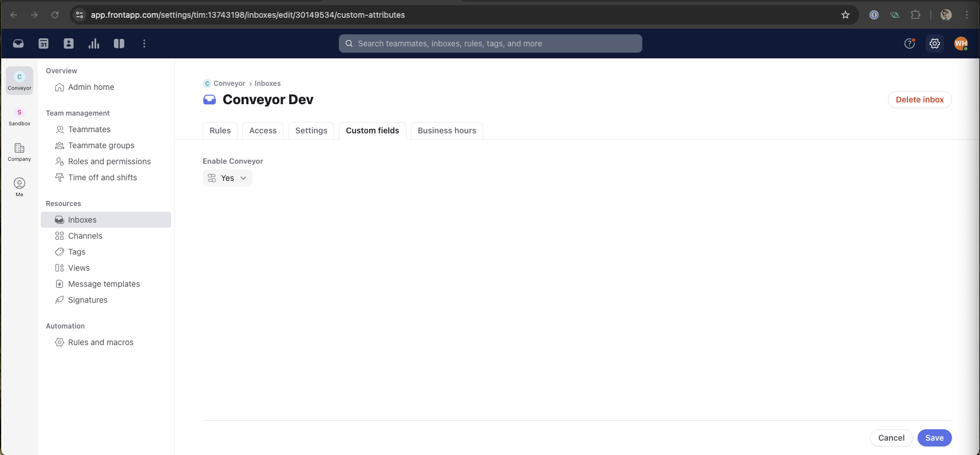The height and width of the screenshot is (455, 980).
Task: Open the calendar icon in top bar
Action: tap(44, 43)
